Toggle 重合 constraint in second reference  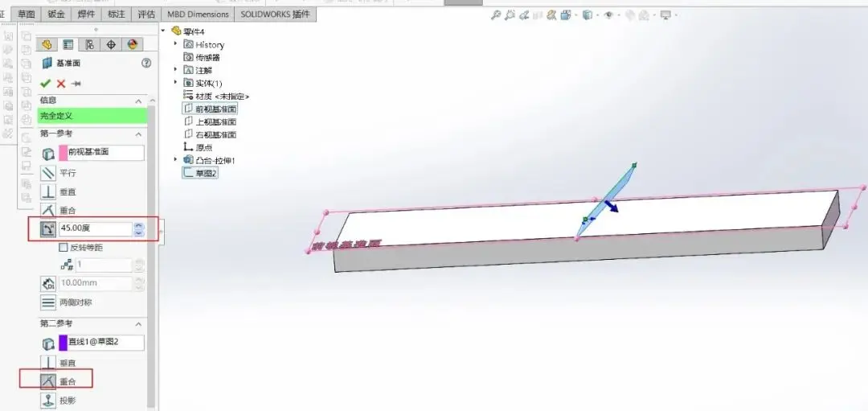[x=48, y=381]
